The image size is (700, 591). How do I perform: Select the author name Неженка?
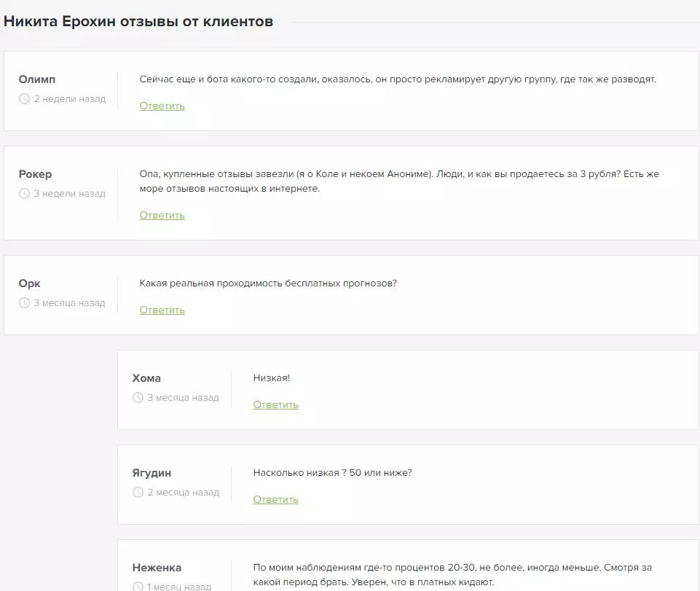click(x=157, y=568)
